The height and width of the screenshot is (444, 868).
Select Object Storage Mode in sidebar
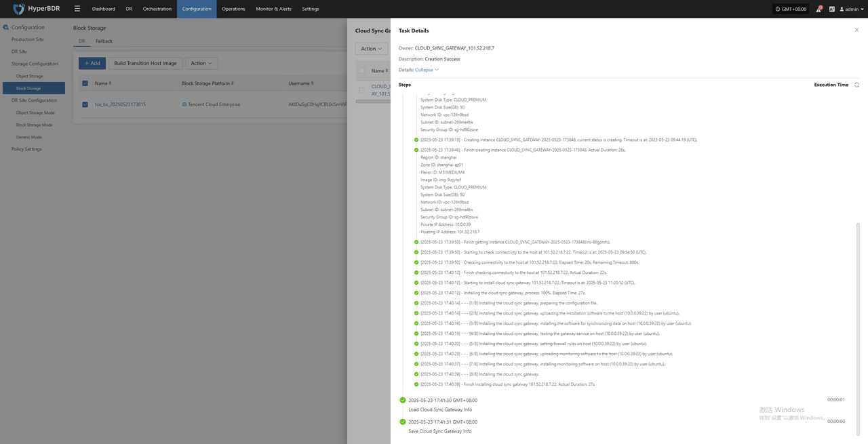point(35,113)
